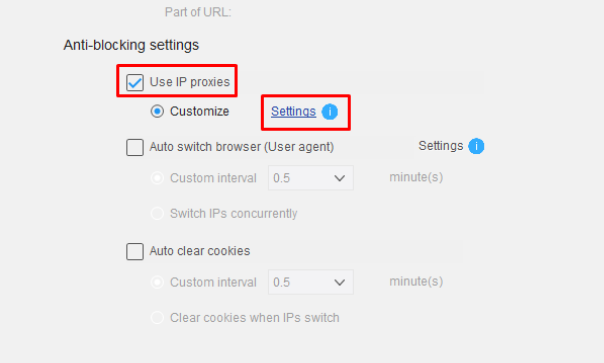The height and width of the screenshot is (363, 604).
Task: Click the Use IP proxies label text
Action: coord(190,82)
